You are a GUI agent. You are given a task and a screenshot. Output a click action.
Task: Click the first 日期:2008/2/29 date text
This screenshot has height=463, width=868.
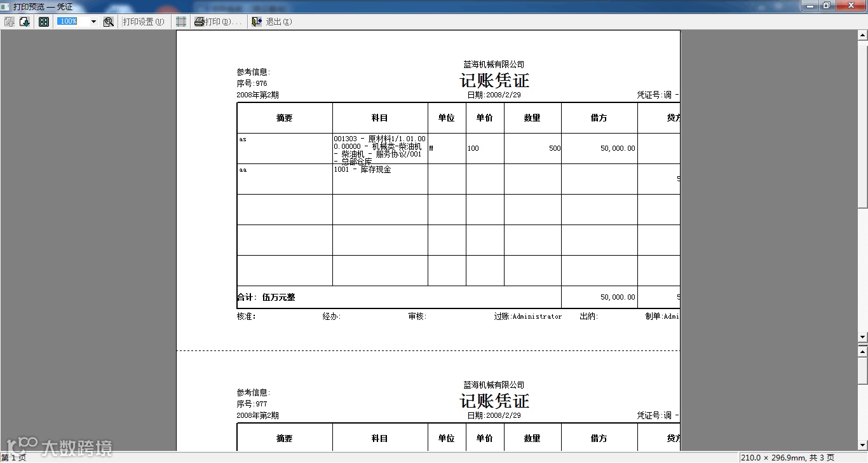pos(494,95)
